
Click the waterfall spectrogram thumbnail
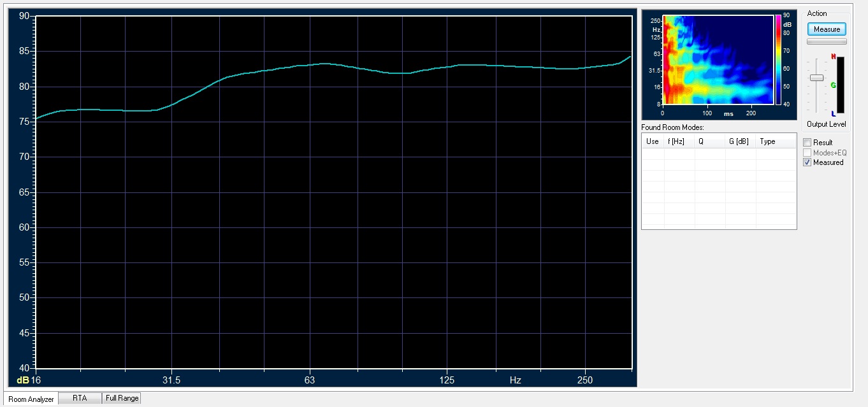pos(718,59)
